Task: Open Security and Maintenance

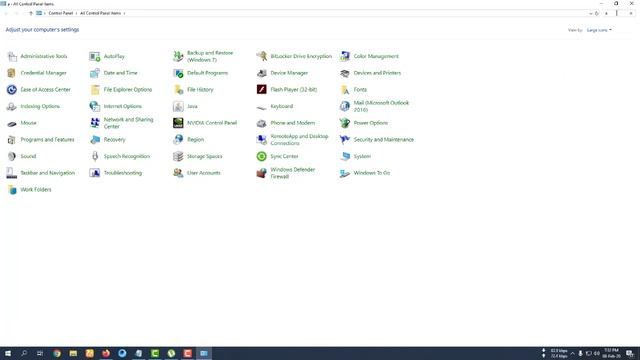Action: coord(377,140)
